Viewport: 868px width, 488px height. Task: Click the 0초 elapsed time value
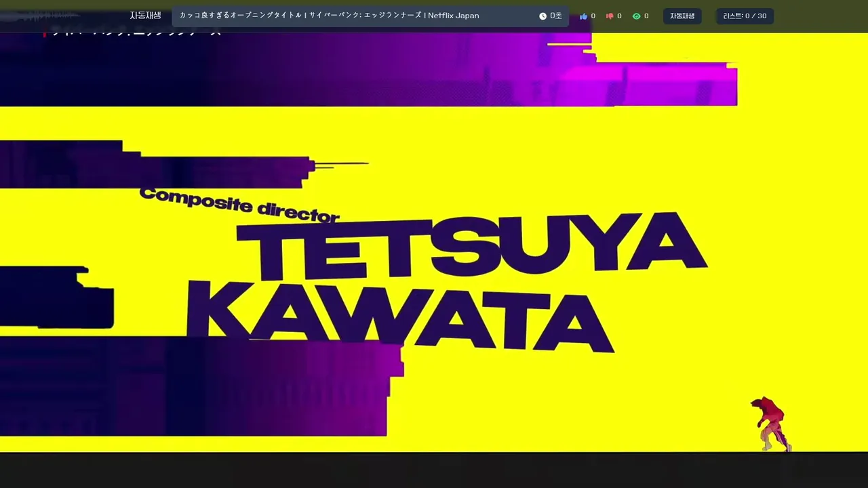click(x=556, y=16)
